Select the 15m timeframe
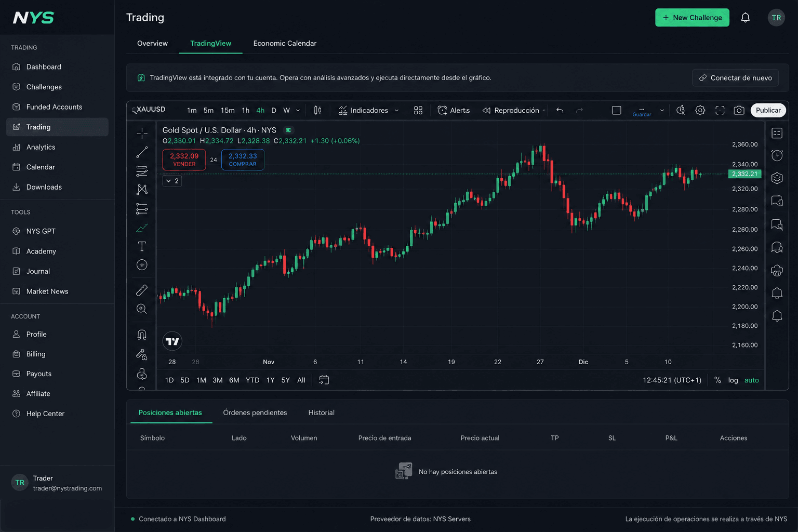This screenshot has height=532, width=798. click(228, 110)
